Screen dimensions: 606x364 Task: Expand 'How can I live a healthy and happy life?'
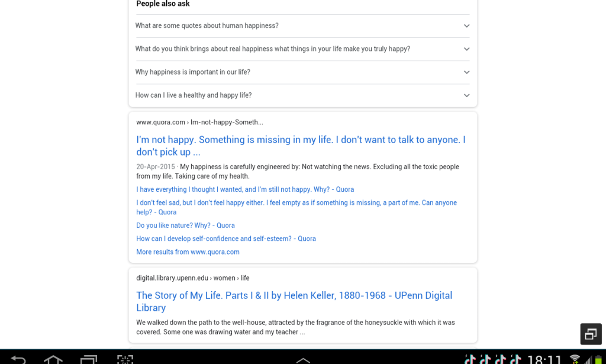click(x=466, y=95)
